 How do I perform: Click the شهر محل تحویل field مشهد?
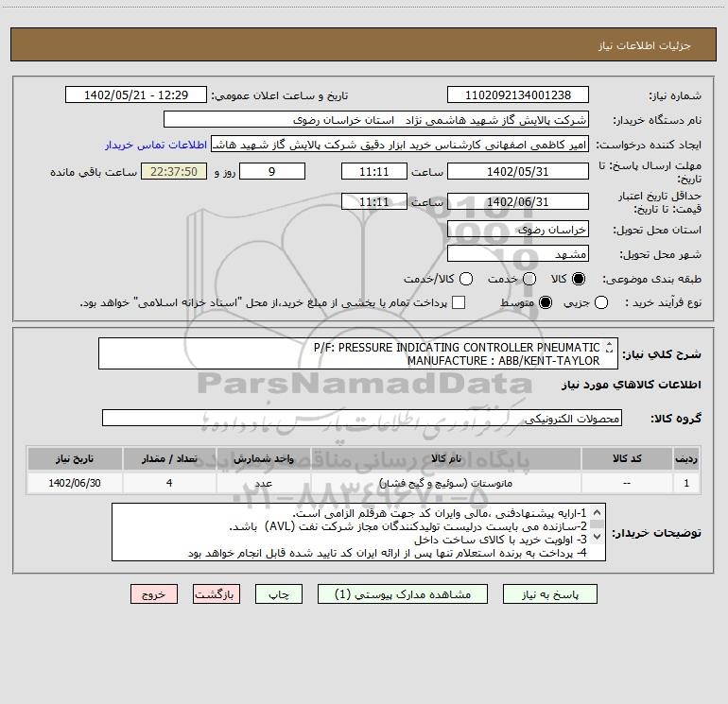[x=518, y=253]
